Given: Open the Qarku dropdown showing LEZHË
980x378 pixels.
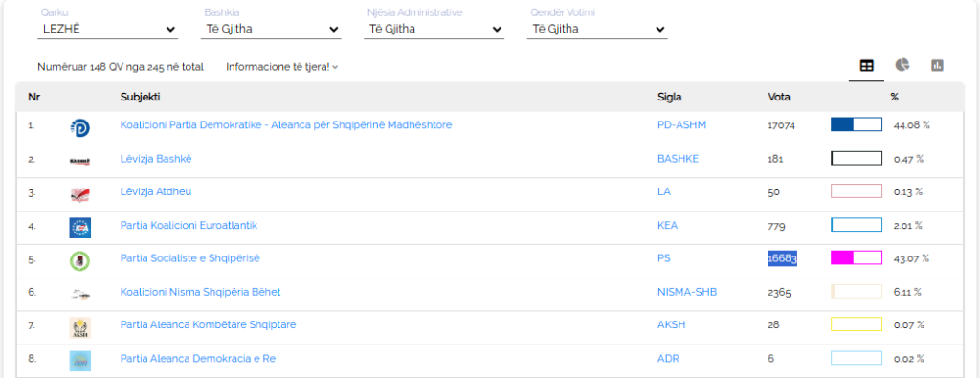Looking at the screenshot, I should (x=107, y=29).
